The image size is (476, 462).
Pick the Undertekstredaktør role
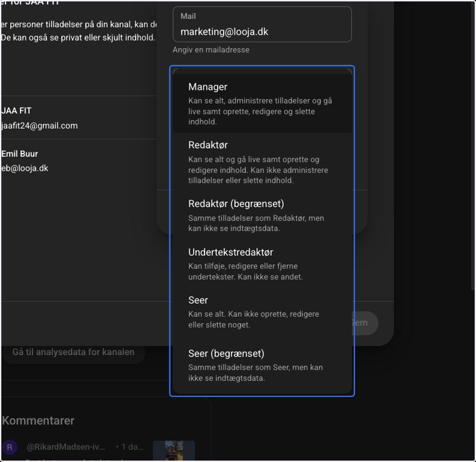pos(262,264)
